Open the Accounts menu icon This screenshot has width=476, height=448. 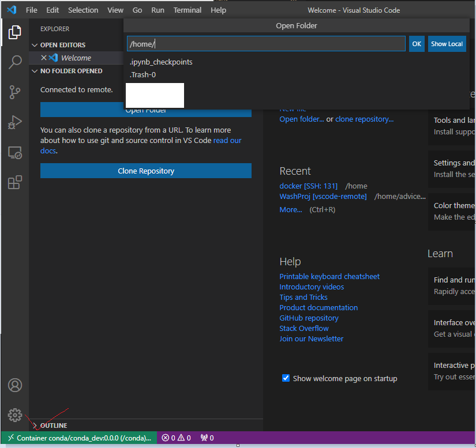click(15, 385)
